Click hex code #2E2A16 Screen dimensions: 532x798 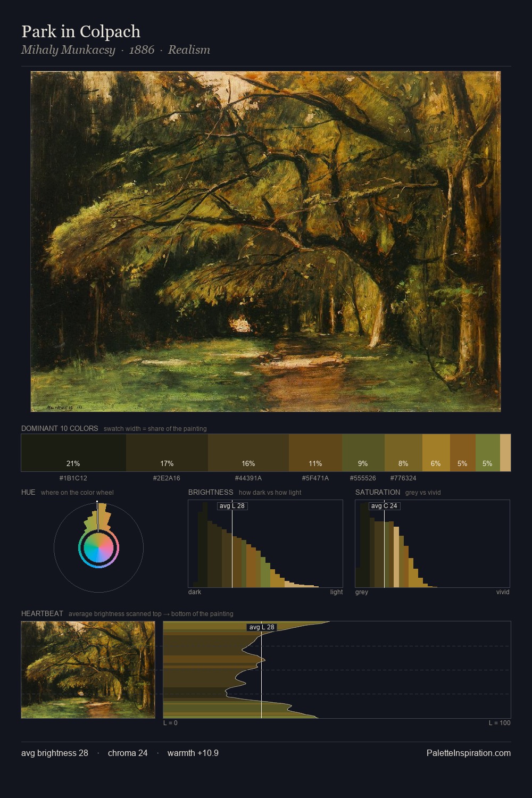[x=167, y=478]
